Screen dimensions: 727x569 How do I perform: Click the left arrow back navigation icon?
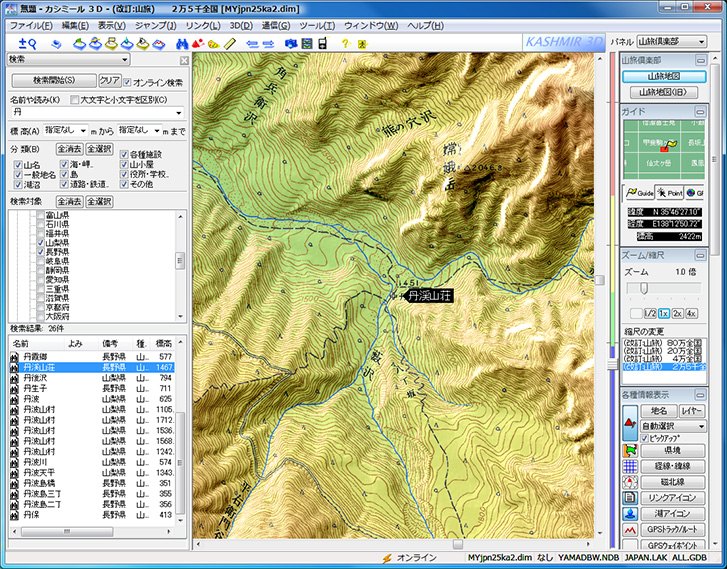251,43
